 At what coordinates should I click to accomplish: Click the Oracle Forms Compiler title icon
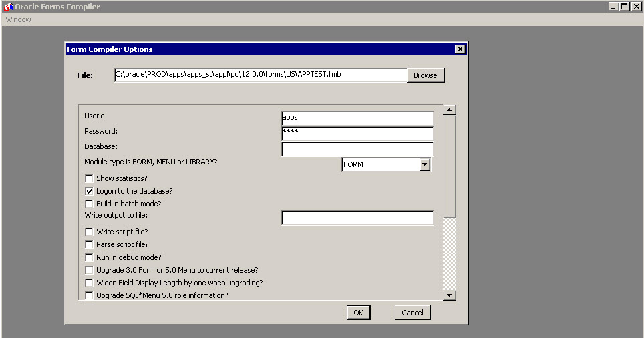9,7
